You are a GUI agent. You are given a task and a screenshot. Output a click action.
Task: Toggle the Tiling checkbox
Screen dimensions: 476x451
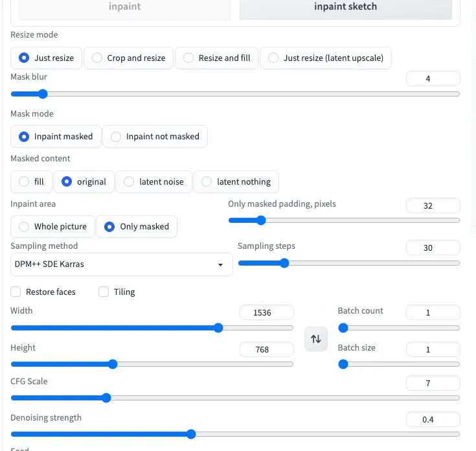point(104,292)
